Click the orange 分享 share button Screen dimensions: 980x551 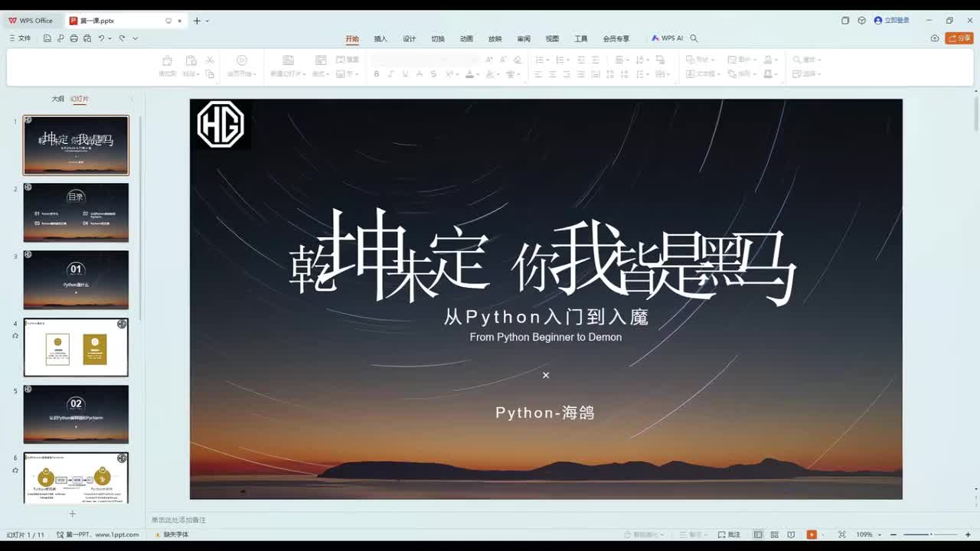point(959,38)
